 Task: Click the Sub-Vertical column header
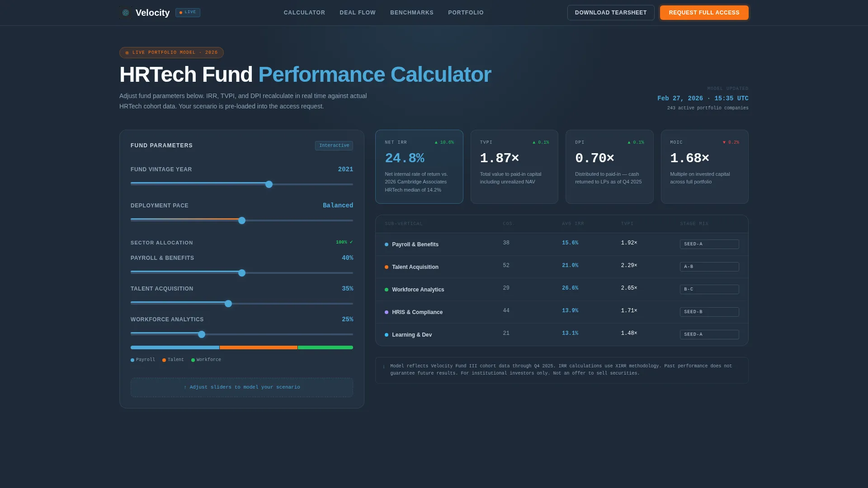click(404, 224)
